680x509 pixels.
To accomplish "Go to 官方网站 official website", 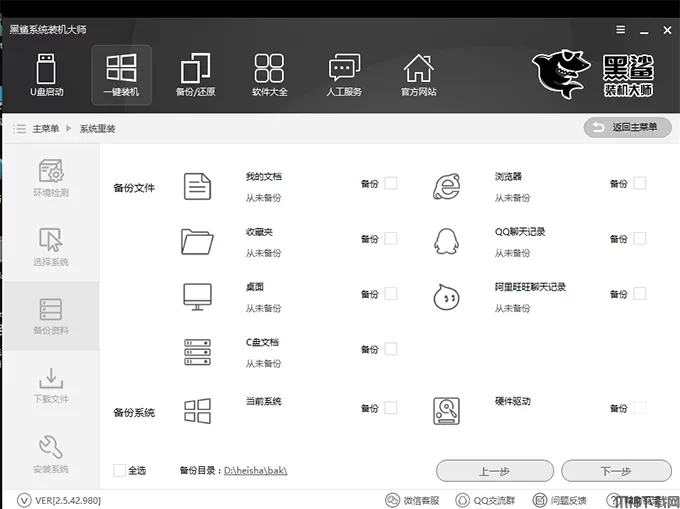I will click(x=418, y=76).
